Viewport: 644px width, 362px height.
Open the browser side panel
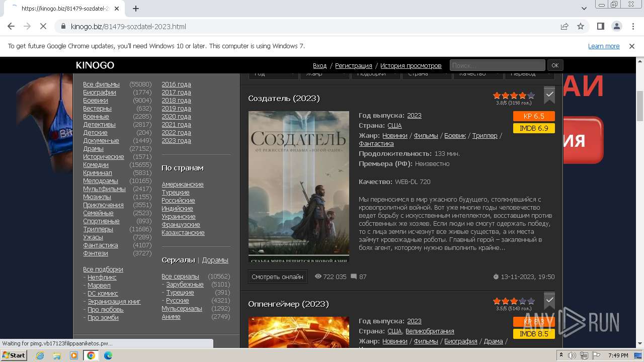tap(601, 27)
